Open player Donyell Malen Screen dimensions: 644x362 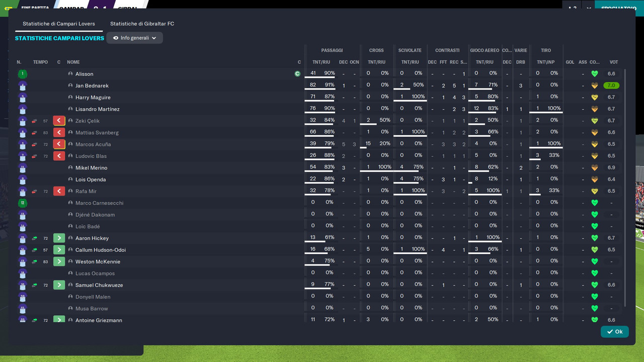(x=93, y=297)
